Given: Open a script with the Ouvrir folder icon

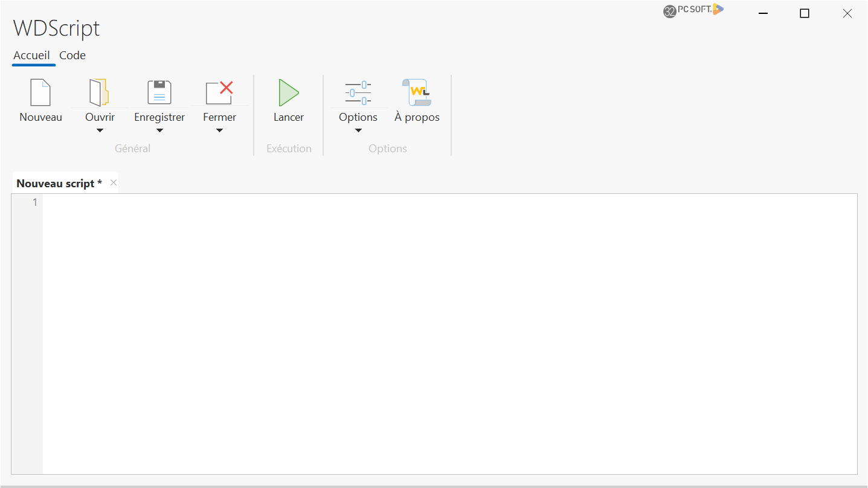Looking at the screenshot, I should coord(100,92).
